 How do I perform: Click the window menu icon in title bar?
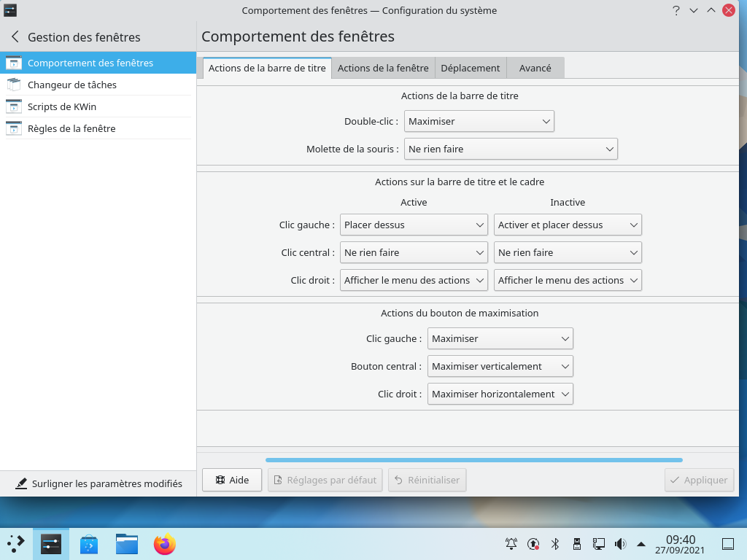coord(10,10)
